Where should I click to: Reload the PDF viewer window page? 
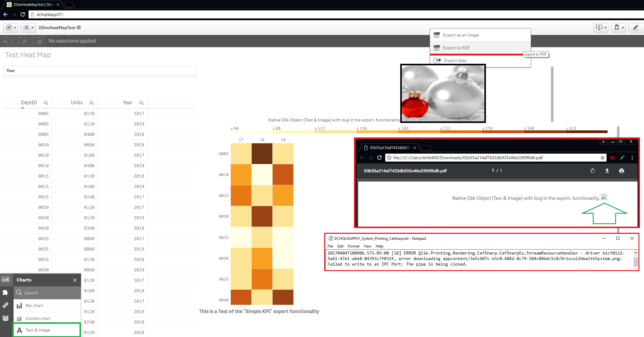click(x=379, y=158)
